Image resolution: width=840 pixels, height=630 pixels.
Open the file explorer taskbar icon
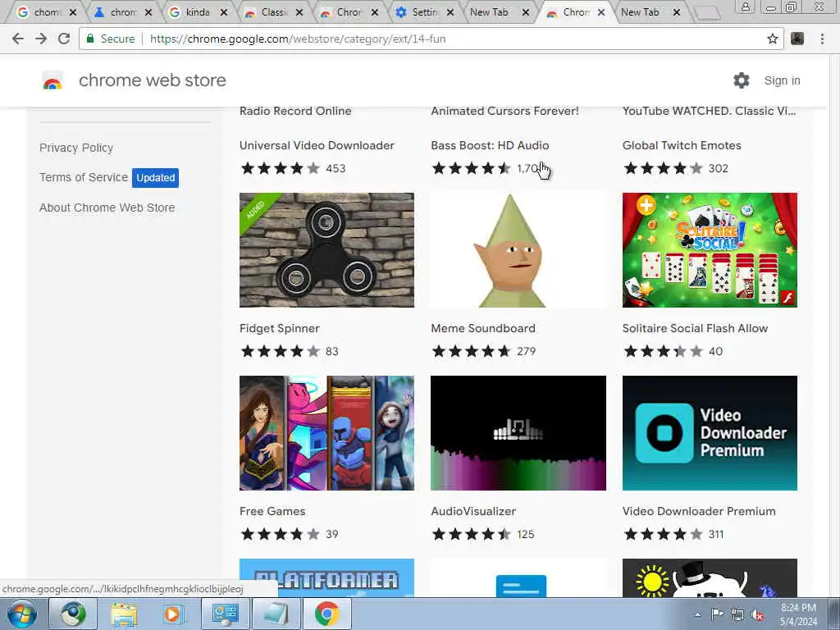coord(124,614)
